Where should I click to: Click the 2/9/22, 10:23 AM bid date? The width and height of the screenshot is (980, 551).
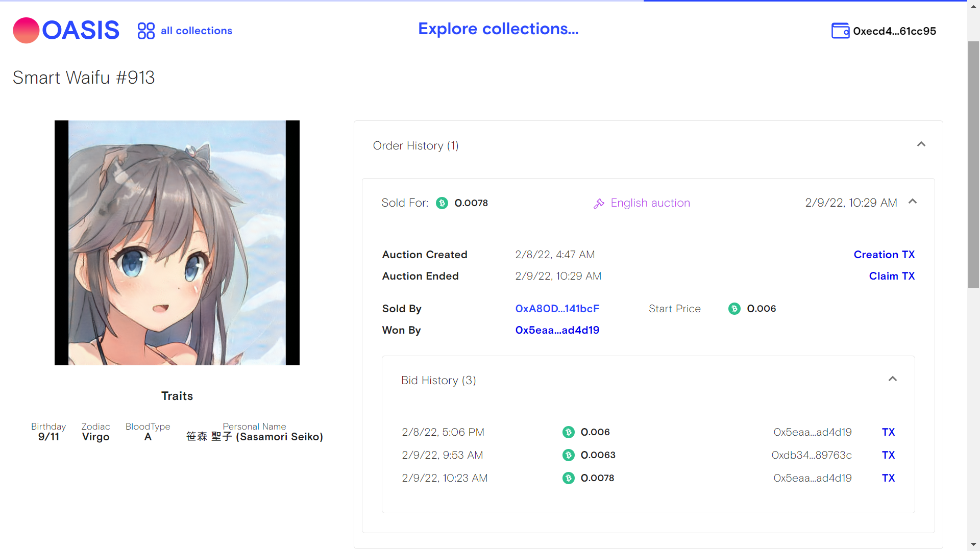click(445, 478)
